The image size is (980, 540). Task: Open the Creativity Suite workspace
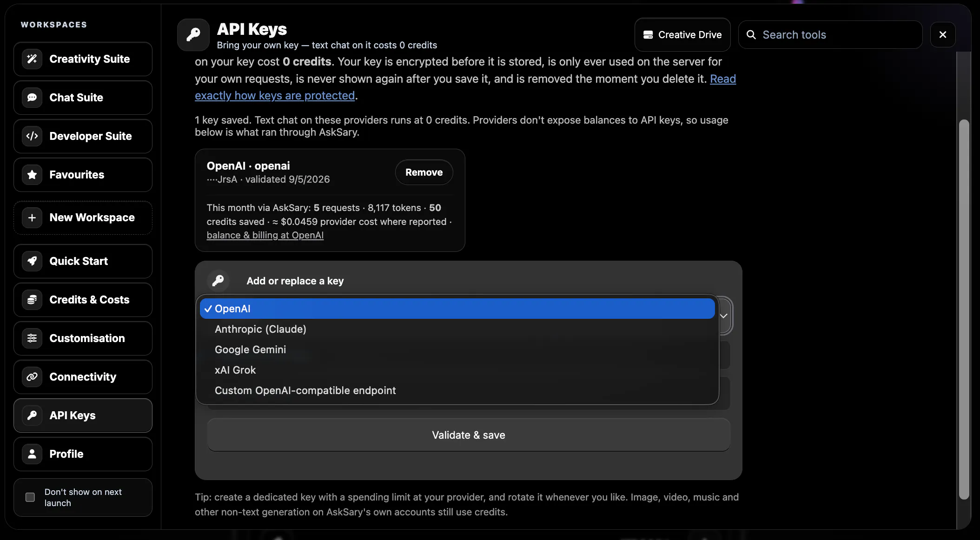pos(83,59)
